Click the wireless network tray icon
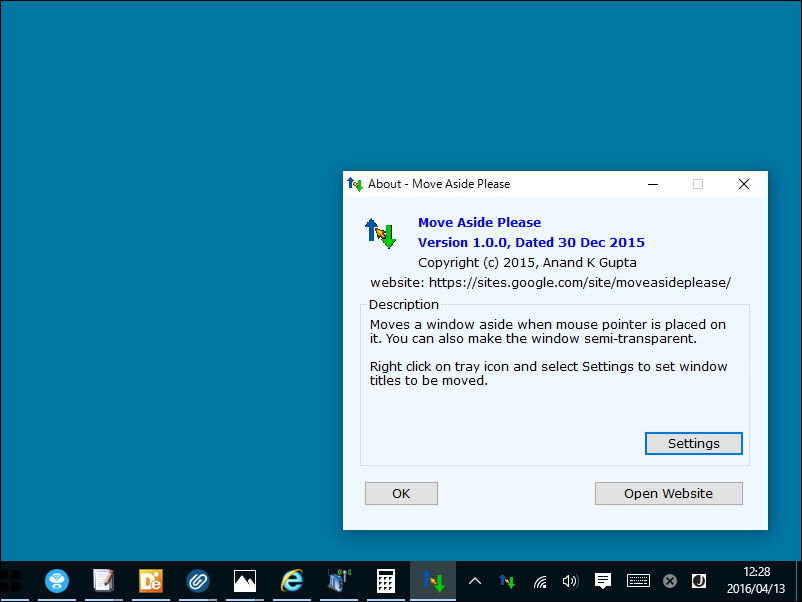The width and height of the screenshot is (802, 602). 539,581
